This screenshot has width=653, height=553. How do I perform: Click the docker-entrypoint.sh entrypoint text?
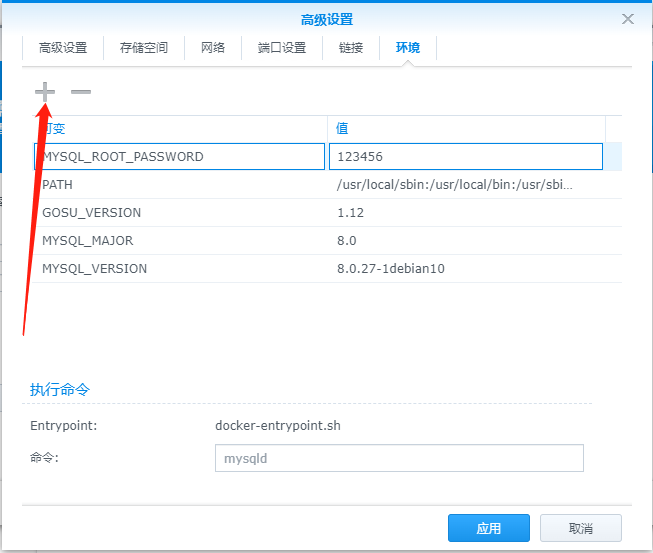[x=278, y=426]
